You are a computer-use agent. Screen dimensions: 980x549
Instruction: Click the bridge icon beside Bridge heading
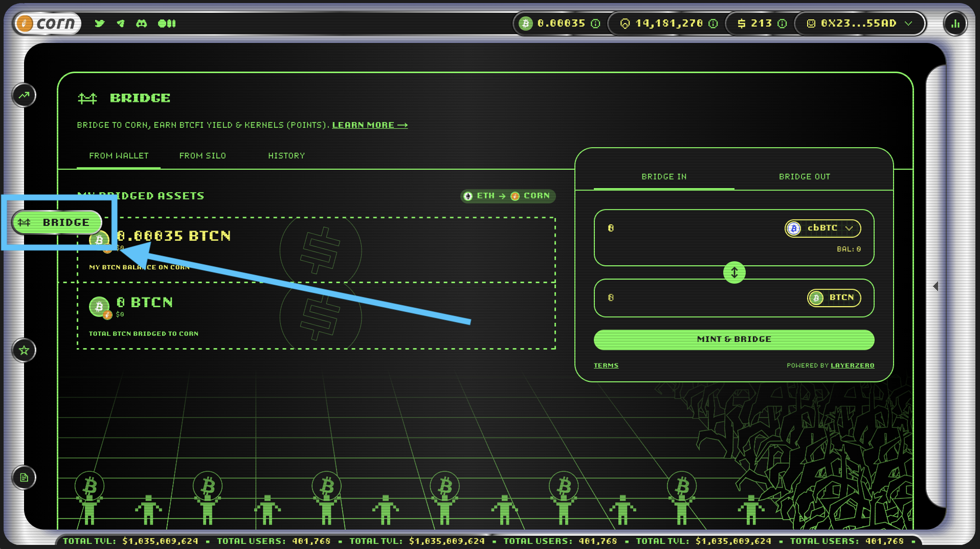(x=87, y=98)
